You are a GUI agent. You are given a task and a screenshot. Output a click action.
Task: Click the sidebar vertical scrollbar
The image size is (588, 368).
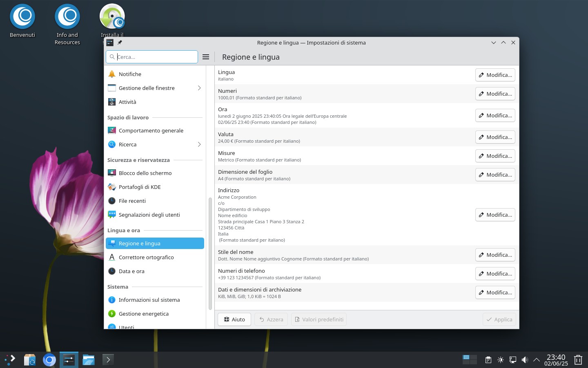pyautogui.click(x=210, y=254)
